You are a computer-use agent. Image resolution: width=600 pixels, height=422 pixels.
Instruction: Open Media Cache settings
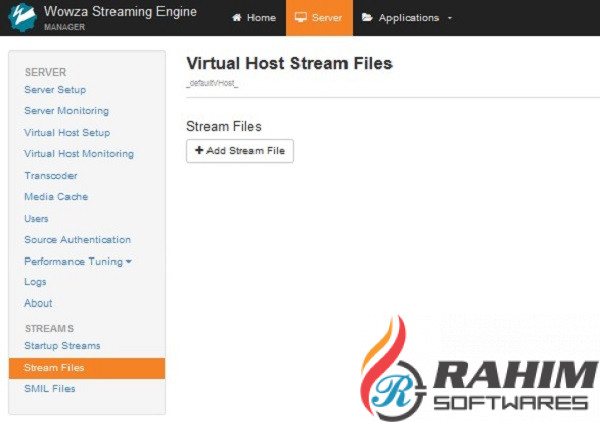click(x=56, y=197)
